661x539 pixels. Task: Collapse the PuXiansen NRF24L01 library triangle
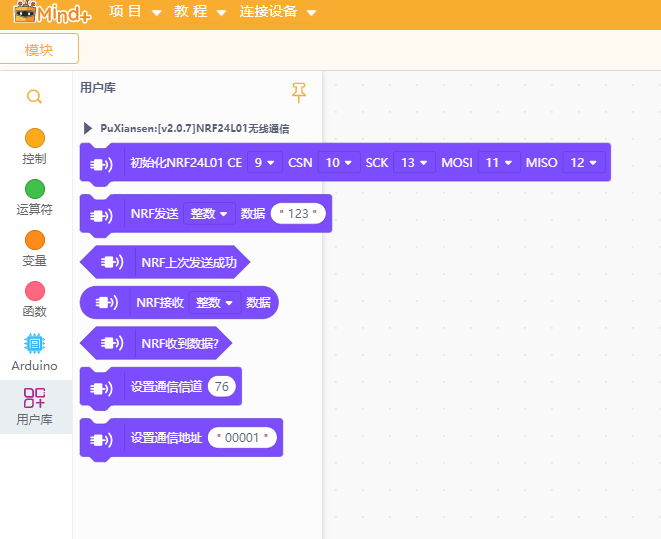88,128
